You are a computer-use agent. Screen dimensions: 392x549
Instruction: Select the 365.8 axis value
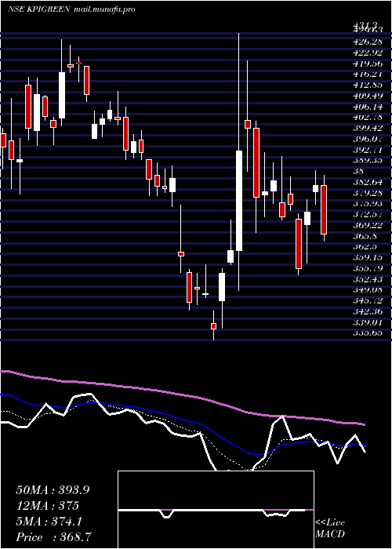pyautogui.click(x=366, y=236)
